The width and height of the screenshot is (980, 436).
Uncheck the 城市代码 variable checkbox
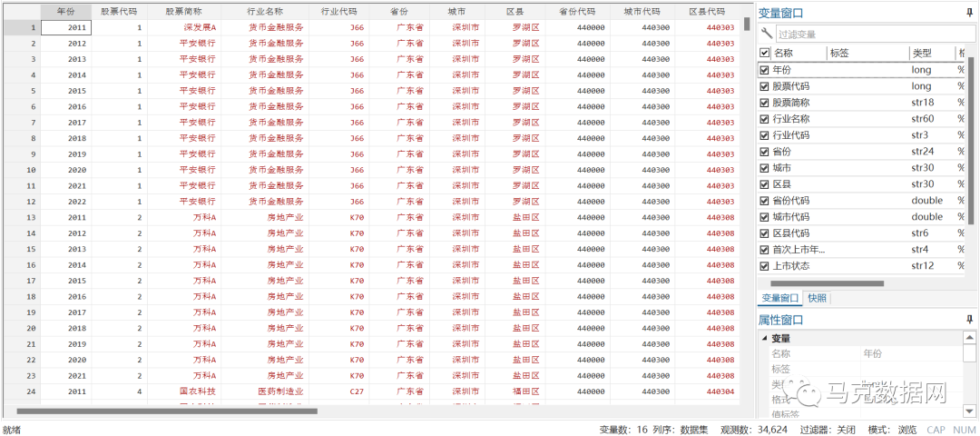click(764, 216)
